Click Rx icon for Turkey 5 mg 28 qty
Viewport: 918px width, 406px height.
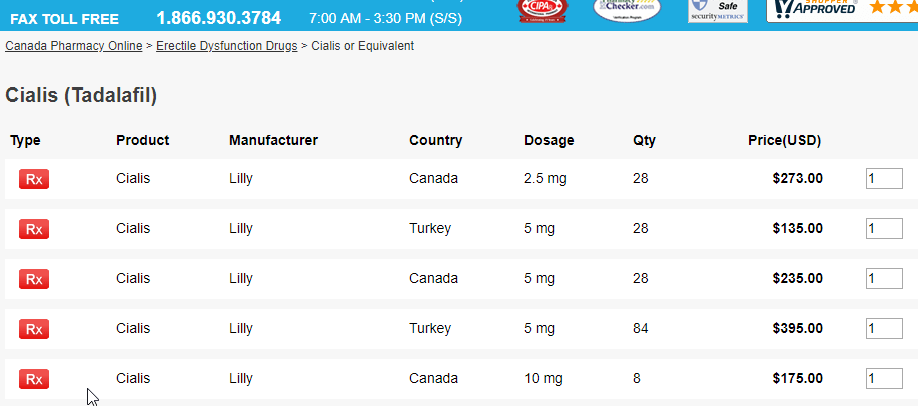(34, 228)
